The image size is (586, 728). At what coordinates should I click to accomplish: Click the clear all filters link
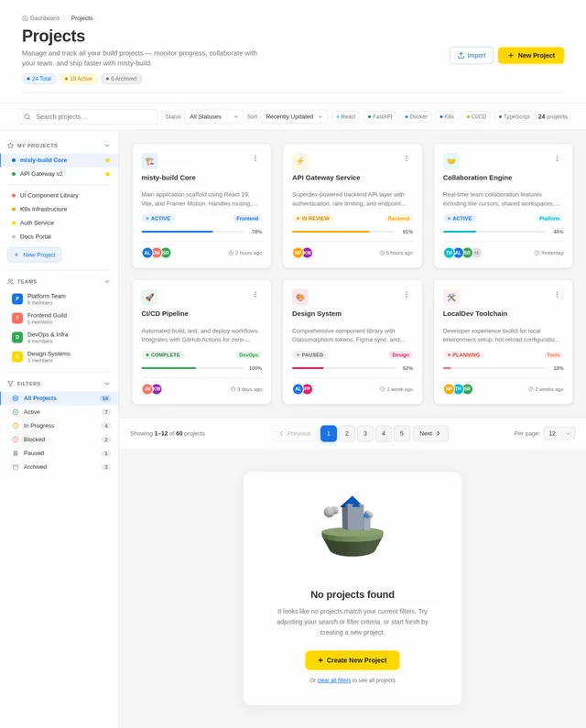tap(334, 680)
